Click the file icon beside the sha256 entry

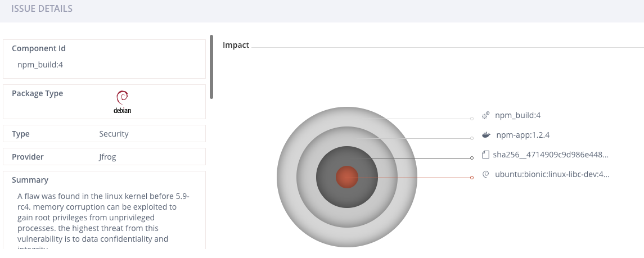pos(486,155)
